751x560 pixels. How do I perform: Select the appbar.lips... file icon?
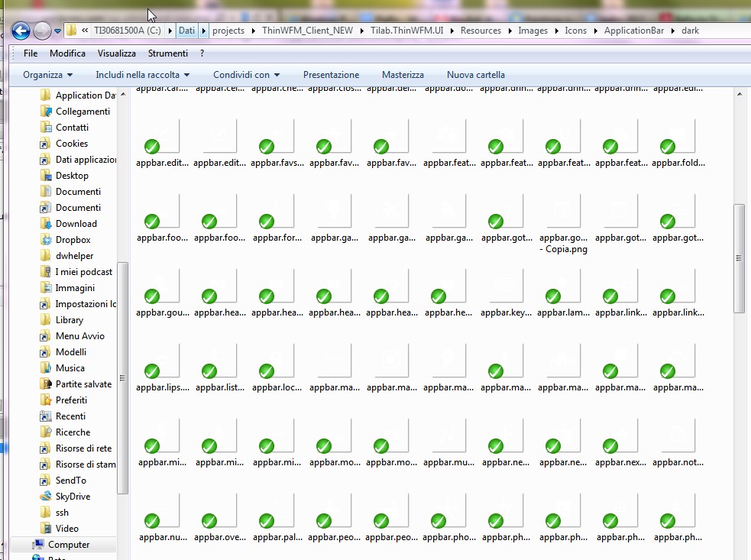161,363
